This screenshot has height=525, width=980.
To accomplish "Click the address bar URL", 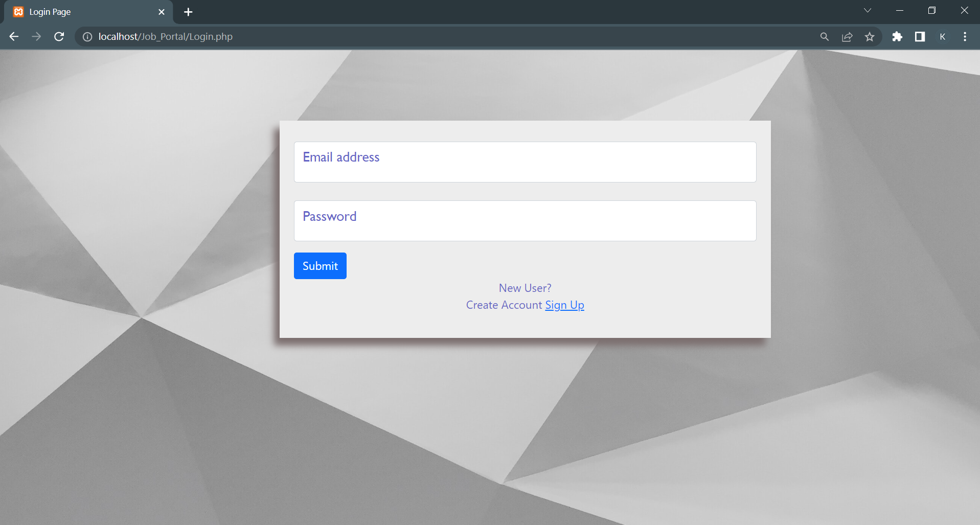I will click(166, 37).
